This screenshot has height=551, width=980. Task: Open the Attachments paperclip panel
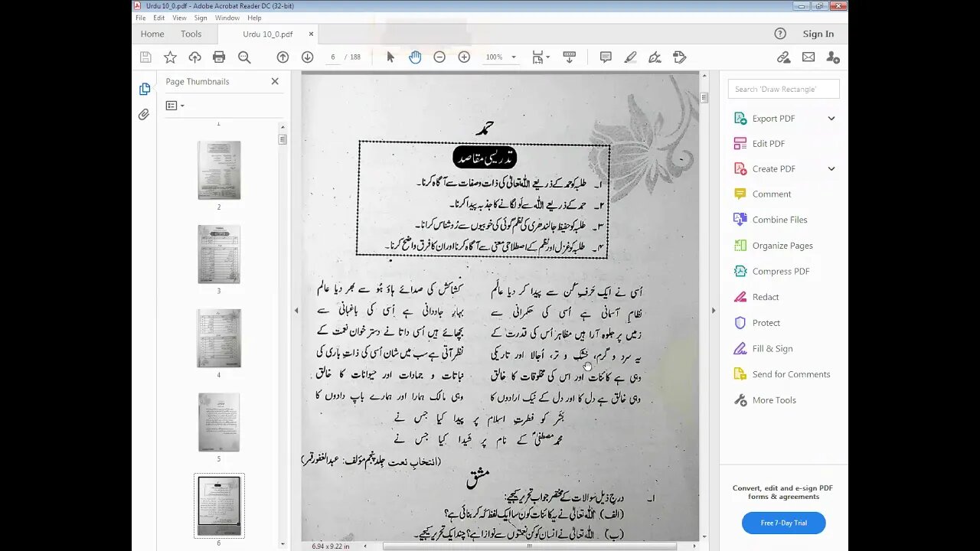pos(144,115)
